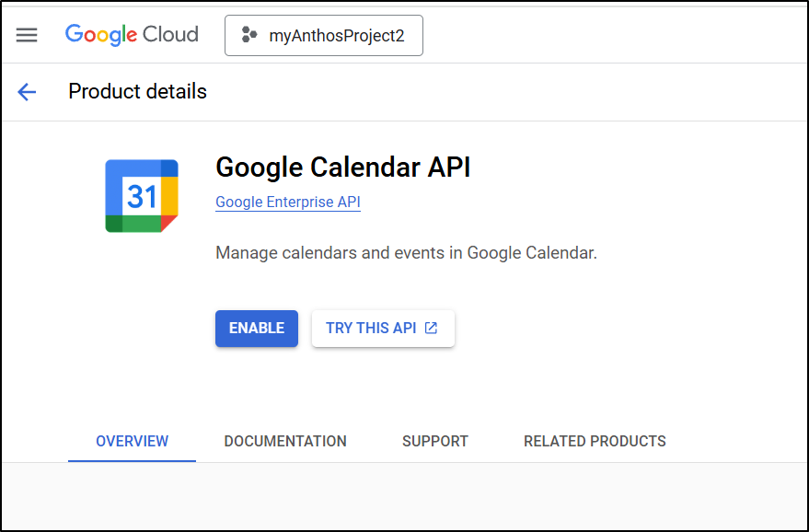Enable the Google Calendar API
The height and width of the screenshot is (532, 809).
coord(257,329)
